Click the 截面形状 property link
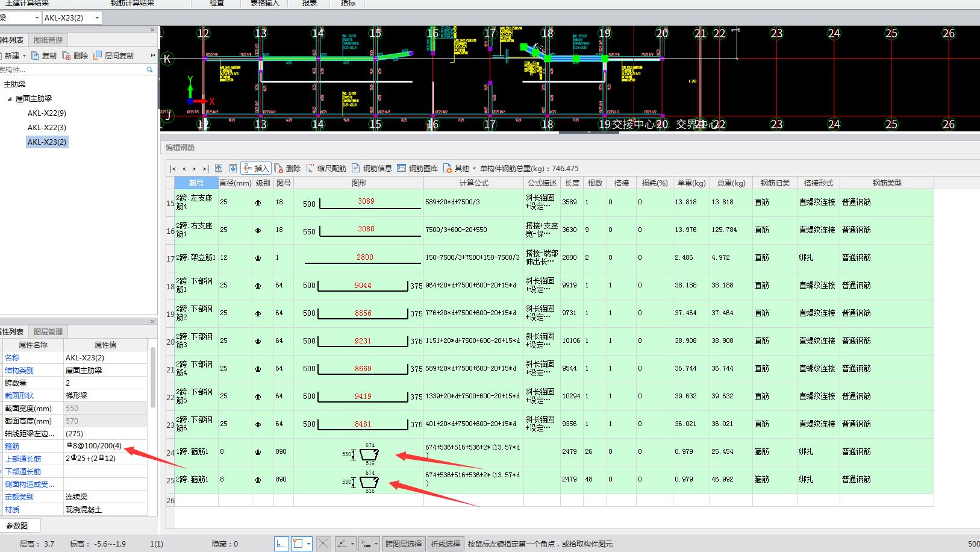Viewport: 980px width, 552px height. coord(19,396)
